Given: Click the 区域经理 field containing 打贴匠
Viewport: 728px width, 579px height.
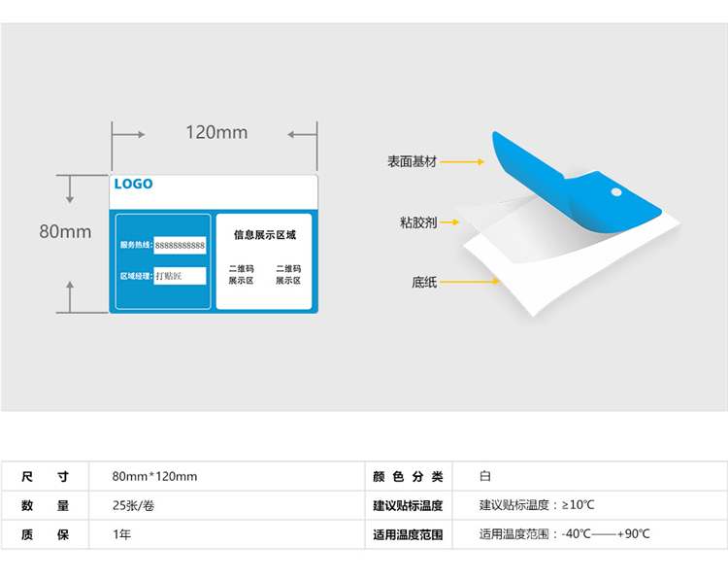Looking at the screenshot, I should pos(180,276).
